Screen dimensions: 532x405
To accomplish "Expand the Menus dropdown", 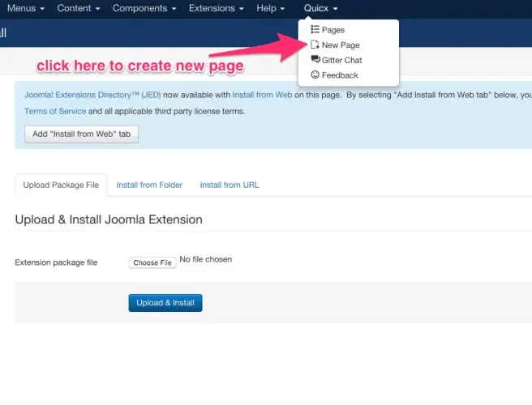I will [x=26, y=8].
